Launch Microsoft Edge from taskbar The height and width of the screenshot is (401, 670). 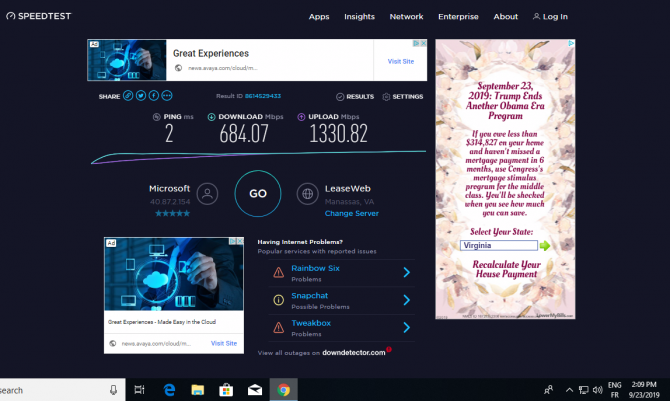point(169,390)
